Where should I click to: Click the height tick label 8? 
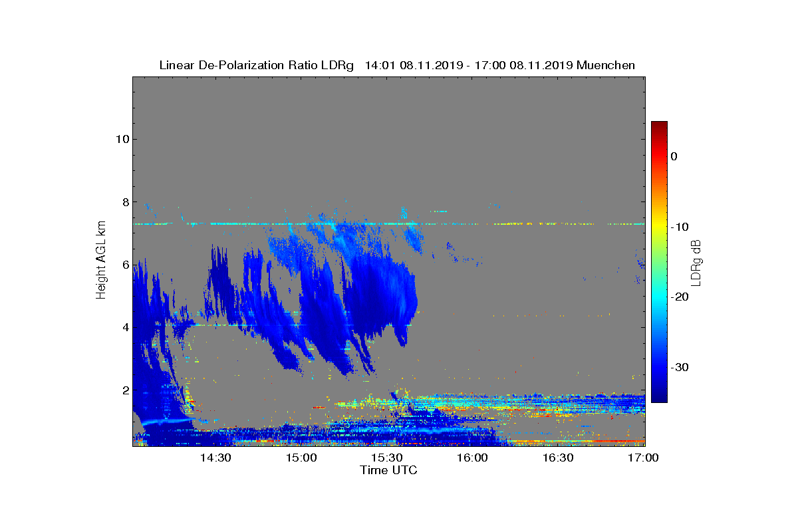(124, 201)
